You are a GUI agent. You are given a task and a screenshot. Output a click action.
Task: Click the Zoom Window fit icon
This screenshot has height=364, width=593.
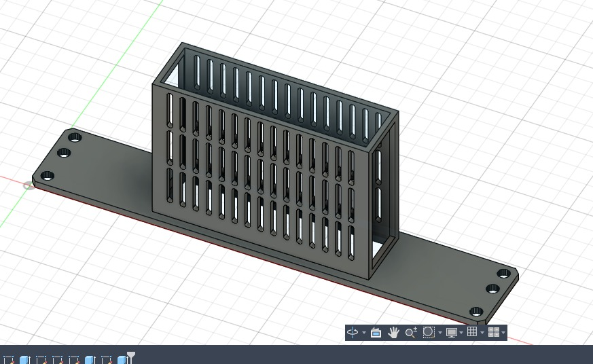(429, 332)
